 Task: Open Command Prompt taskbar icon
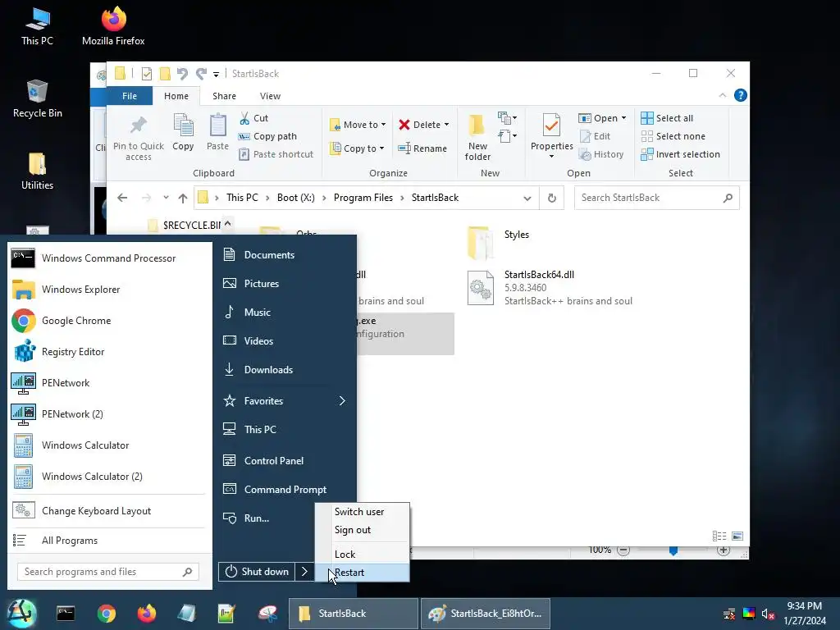[66, 614]
